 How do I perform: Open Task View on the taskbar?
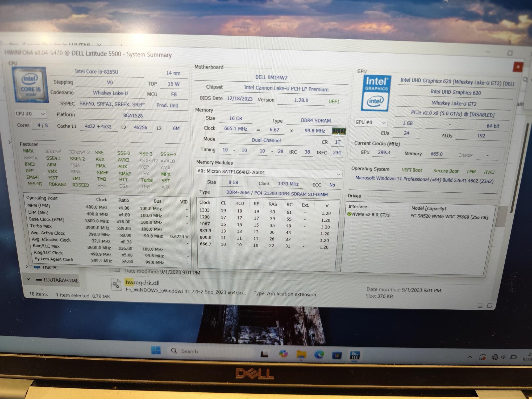[x=264, y=354]
